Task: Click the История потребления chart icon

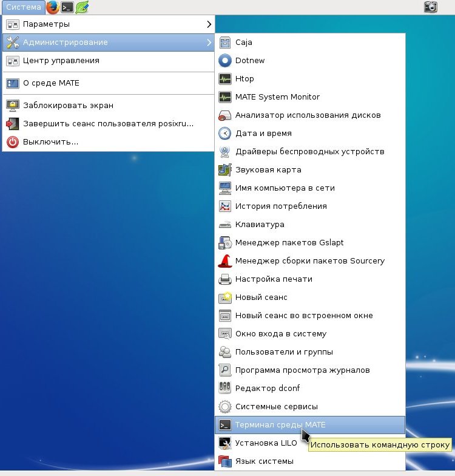Action: (x=224, y=206)
